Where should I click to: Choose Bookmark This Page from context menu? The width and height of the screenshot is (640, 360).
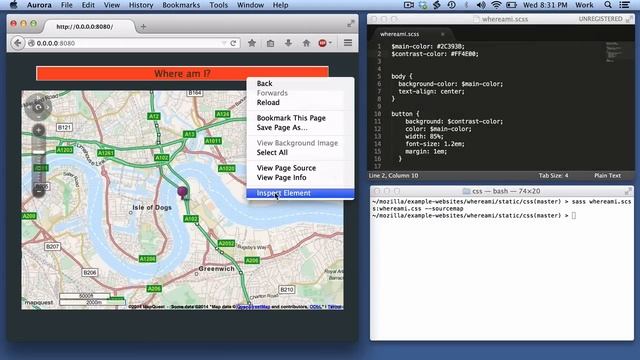300,118
